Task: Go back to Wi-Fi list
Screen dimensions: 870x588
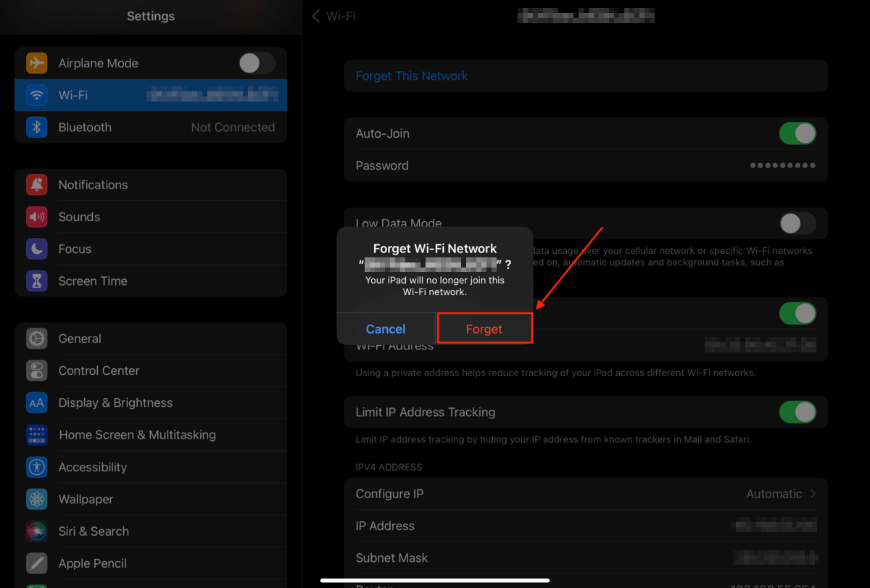Action: tap(333, 16)
